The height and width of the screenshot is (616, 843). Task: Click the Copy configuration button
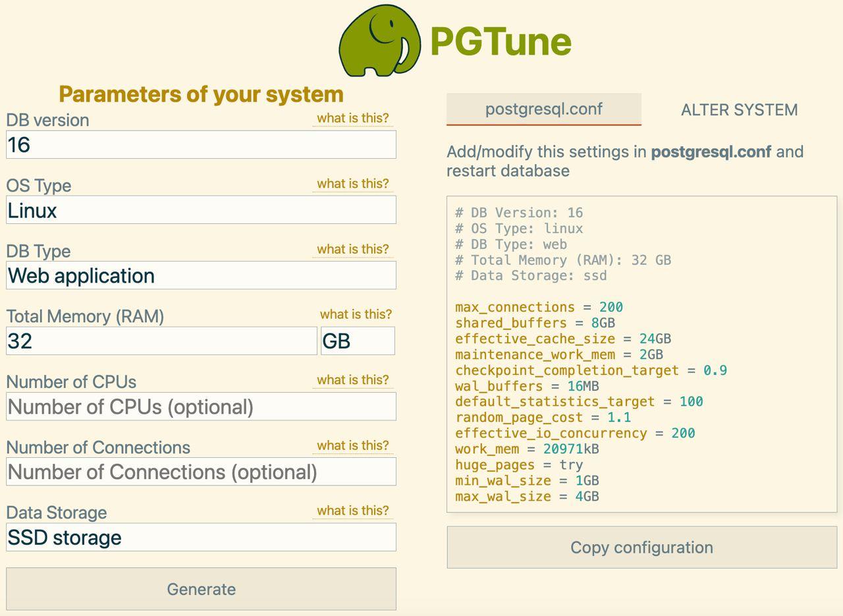[x=641, y=547]
